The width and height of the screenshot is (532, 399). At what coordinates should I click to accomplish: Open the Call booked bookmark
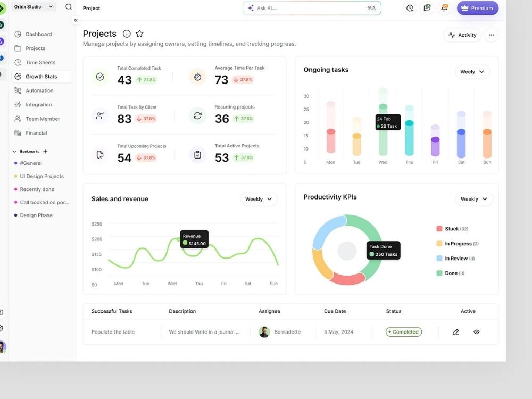pyautogui.click(x=41, y=202)
